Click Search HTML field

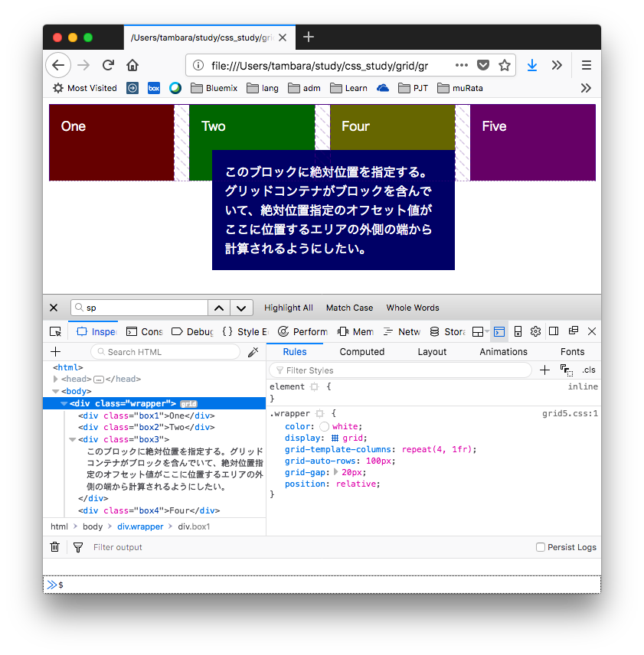pyautogui.click(x=165, y=352)
